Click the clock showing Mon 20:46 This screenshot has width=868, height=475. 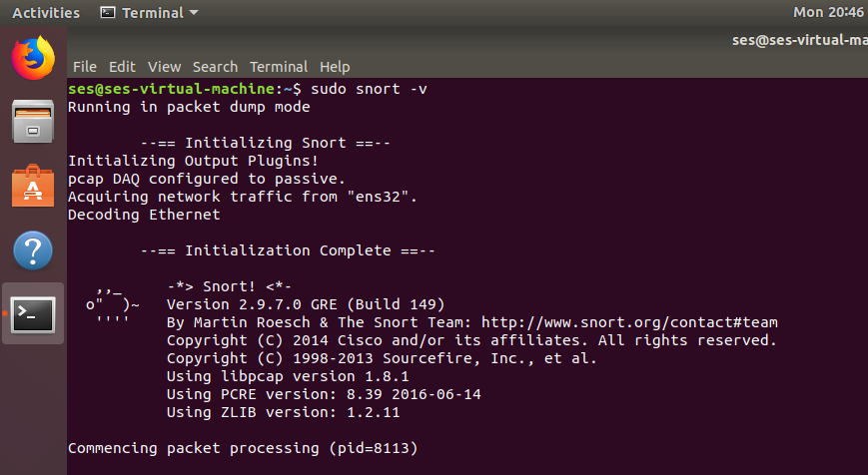(828, 12)
